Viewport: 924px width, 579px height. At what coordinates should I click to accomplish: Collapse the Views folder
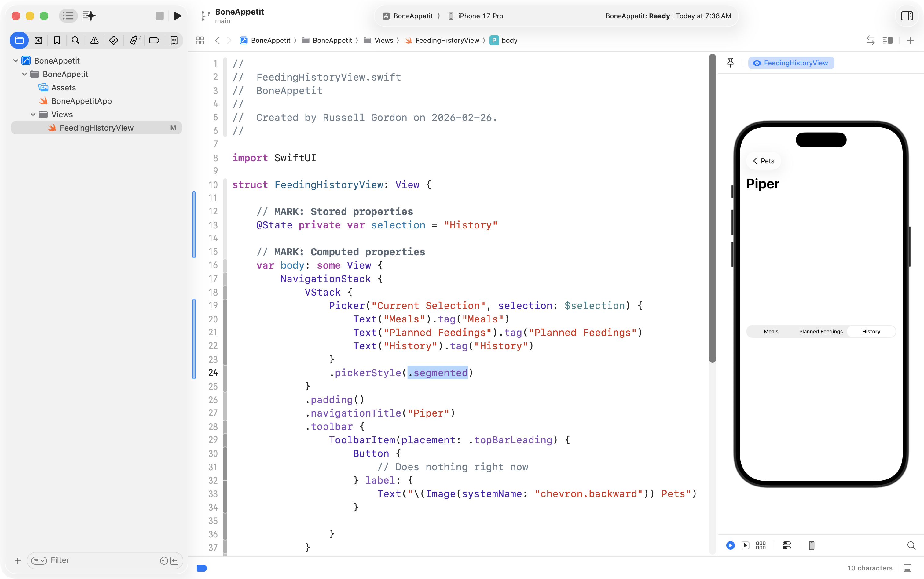point(33,115)
